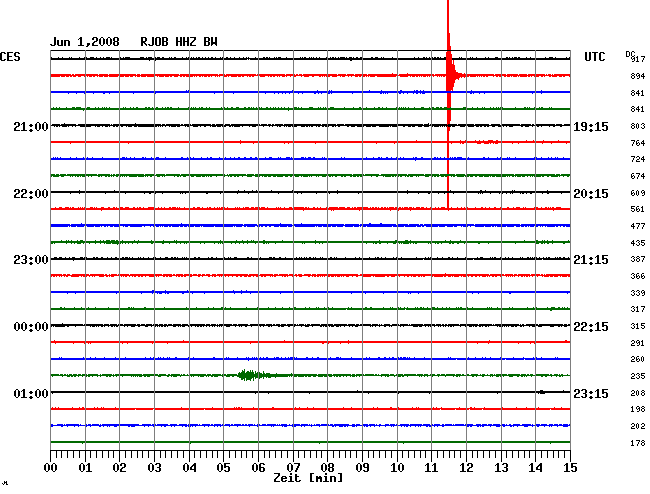Select the station label "RJOB HHZ BW"

(x=179, y=42)
